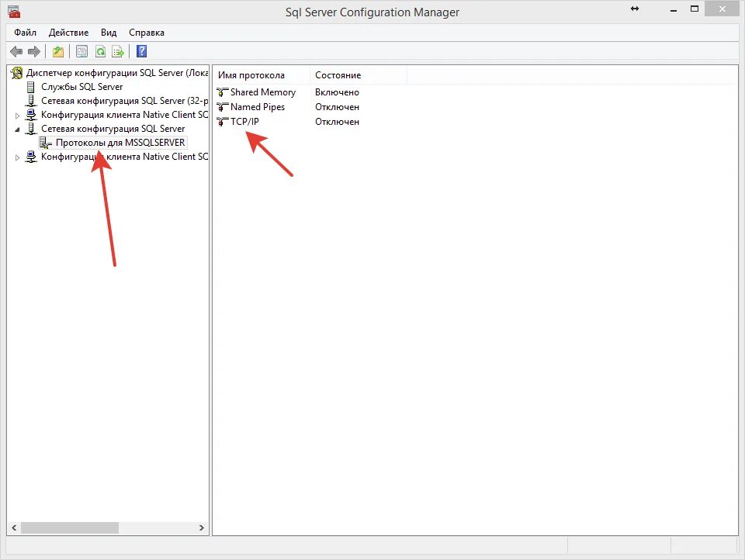This screenshot has height=560, width=745.
Task: Open the Файл menu
Action: click(x=25, y=33)
